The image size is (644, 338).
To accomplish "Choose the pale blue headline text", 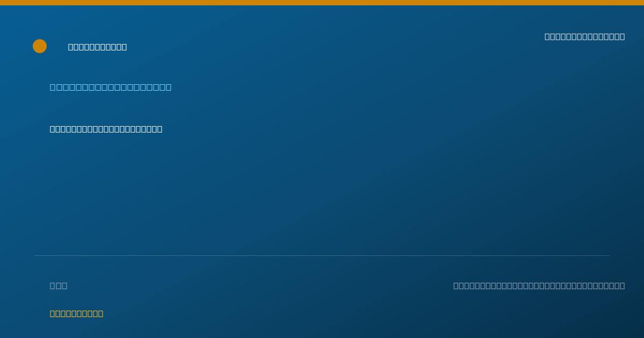I will click(x=111, y=87).
